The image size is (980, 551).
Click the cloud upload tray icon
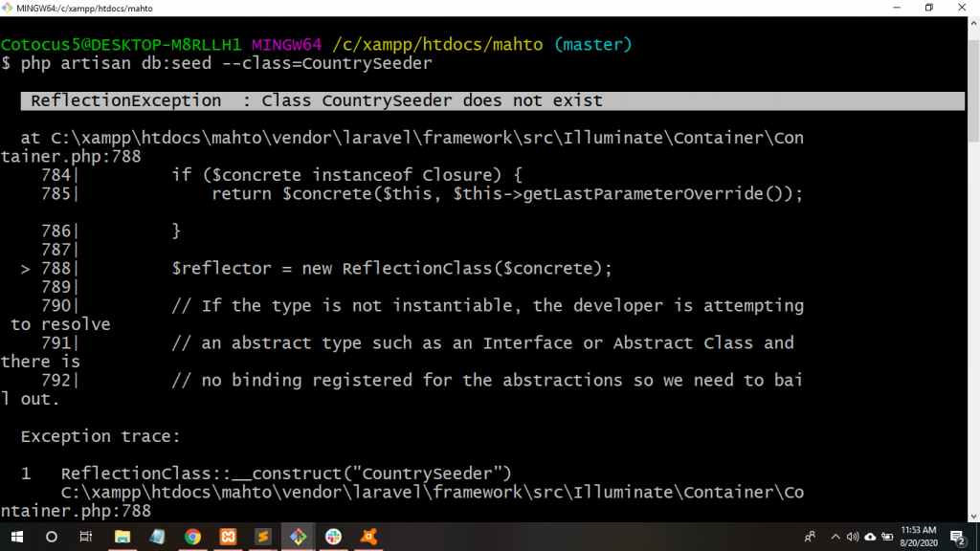click(x=870, y=537)
